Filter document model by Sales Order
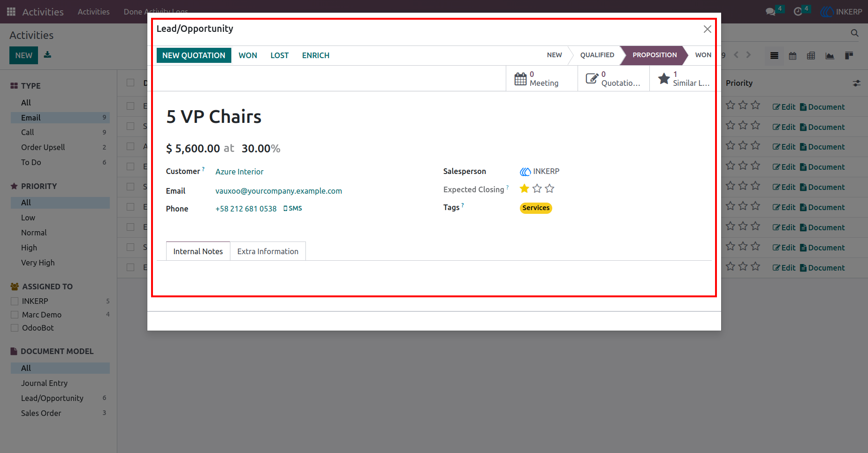This screenshot has height=453, width=868. click(60, 413)
